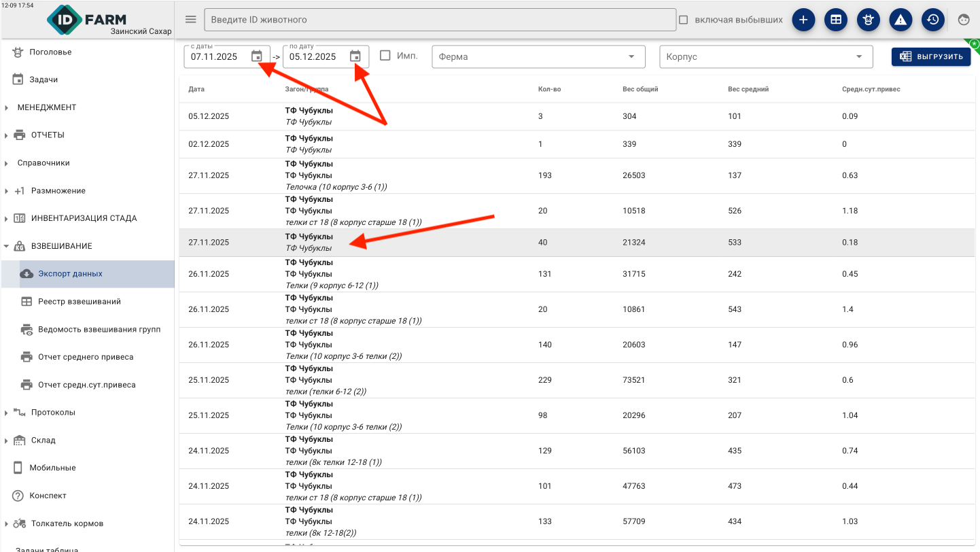This screenshot has width=980, height=552.
Task: Click the round plus add button
Action: (x=803, y=20)
